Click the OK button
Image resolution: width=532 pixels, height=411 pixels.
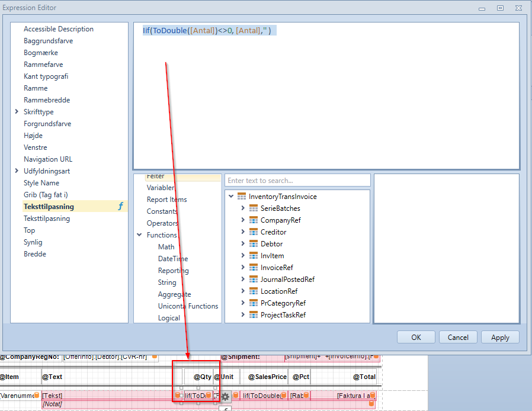tap(416, 338)
